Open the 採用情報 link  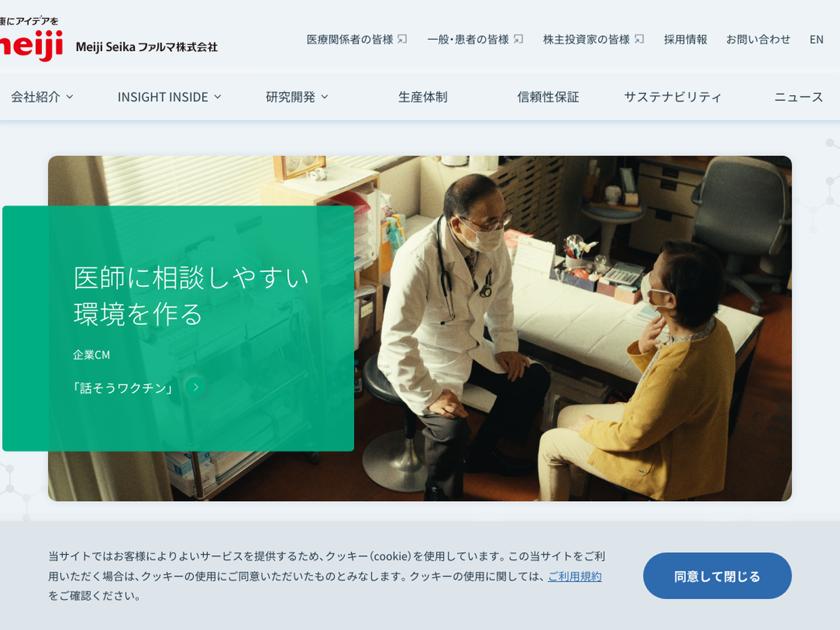[685, 39]
